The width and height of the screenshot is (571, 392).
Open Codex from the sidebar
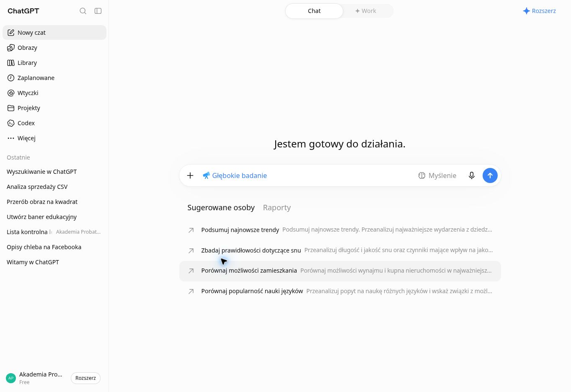coord(54,123)
